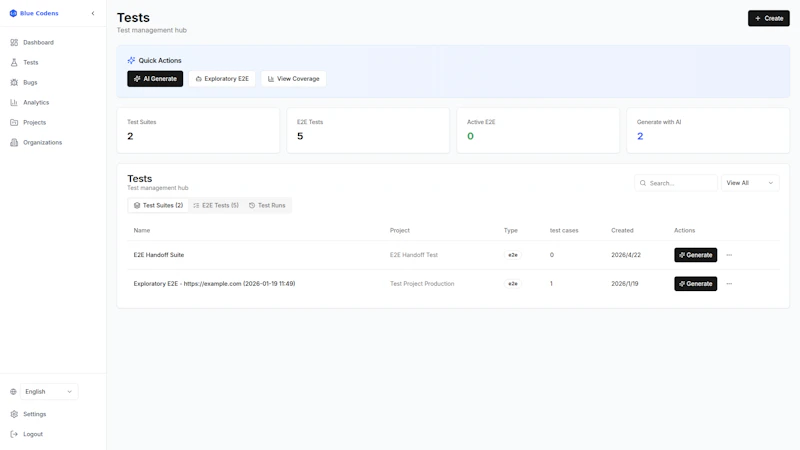Image resolution: width=800 pixels, height=450 pixels.
Task: Click the 2026/1/19 created date
Action: 624,284
